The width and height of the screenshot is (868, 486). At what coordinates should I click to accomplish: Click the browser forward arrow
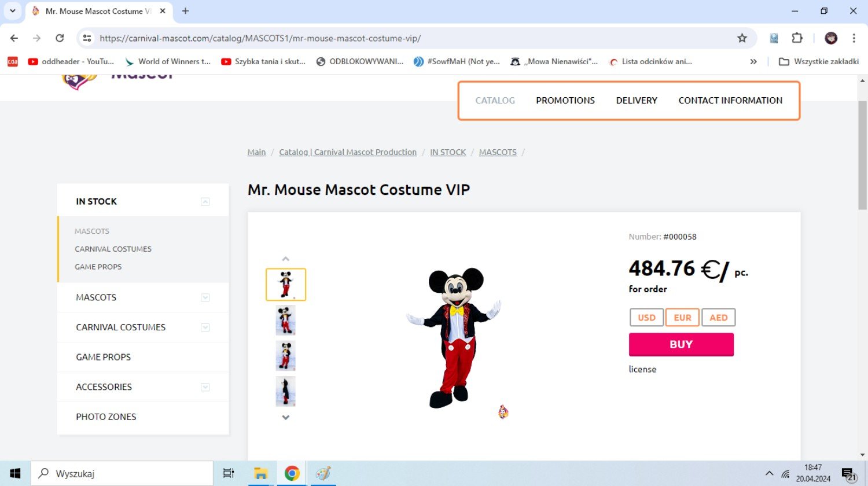[36, 38]
